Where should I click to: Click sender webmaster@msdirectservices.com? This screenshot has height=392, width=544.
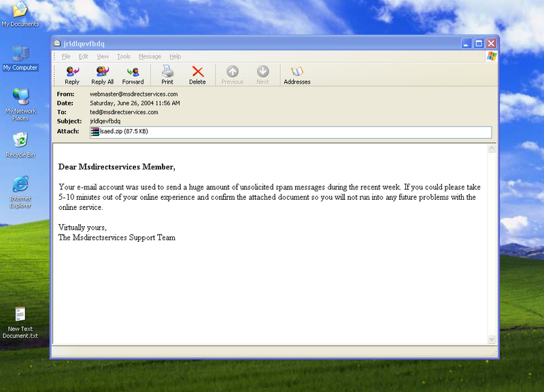pos(133,94)
